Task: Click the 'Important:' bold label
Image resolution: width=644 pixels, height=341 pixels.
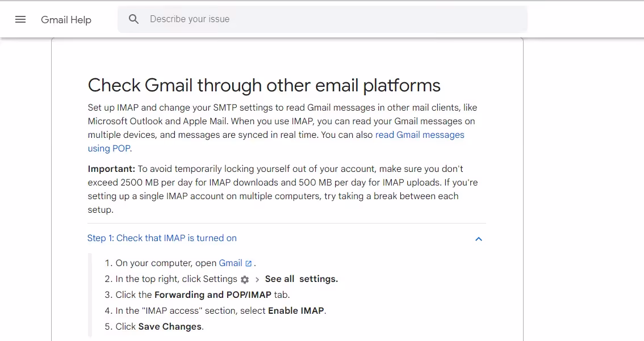Action: pos(111,169)
